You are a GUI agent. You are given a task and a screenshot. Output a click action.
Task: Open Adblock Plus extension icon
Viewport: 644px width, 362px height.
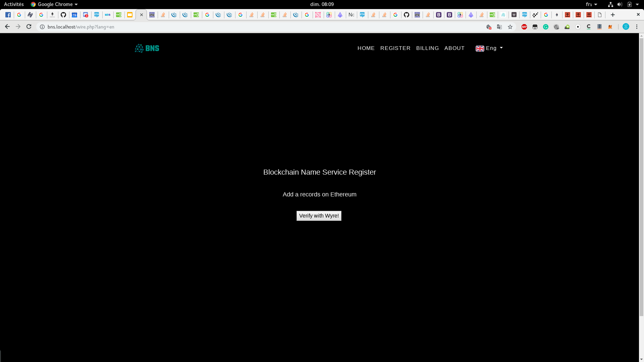tap(524, 27)
